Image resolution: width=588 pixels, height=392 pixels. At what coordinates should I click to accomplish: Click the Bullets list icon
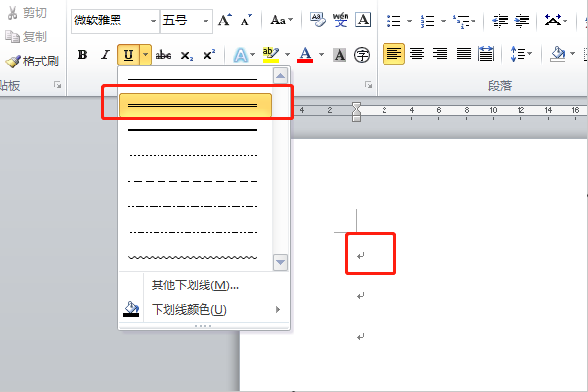click(394, 21)
